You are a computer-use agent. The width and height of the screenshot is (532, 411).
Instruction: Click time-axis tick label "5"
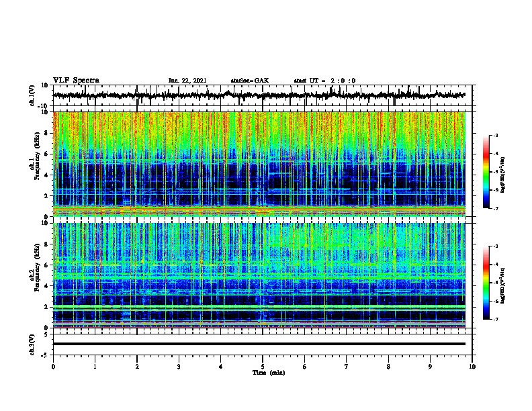263,367
